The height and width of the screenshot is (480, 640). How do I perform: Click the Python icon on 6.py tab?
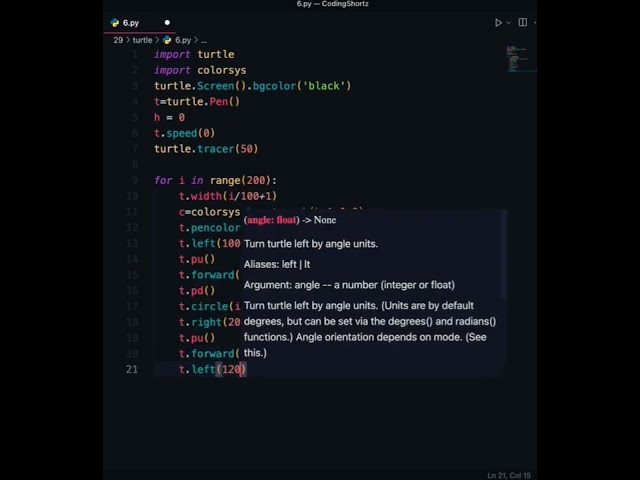[116, 22]
